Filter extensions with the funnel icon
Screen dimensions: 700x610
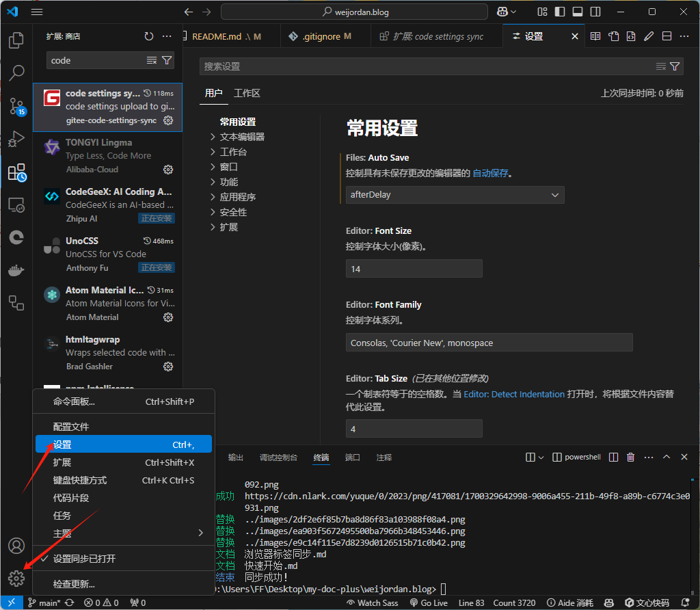point(167,60)
